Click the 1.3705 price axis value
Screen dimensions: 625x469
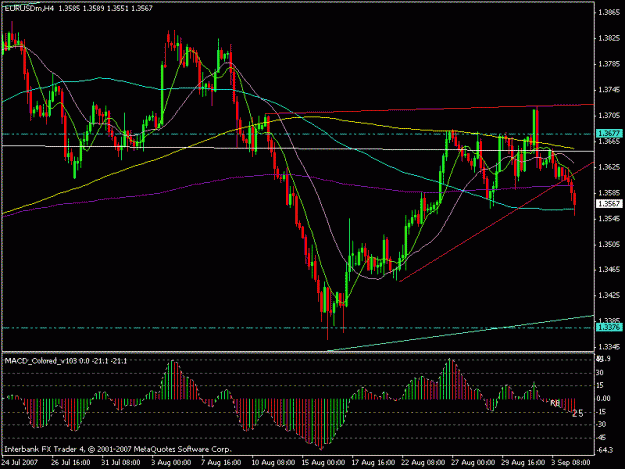[x=609, y=116]
